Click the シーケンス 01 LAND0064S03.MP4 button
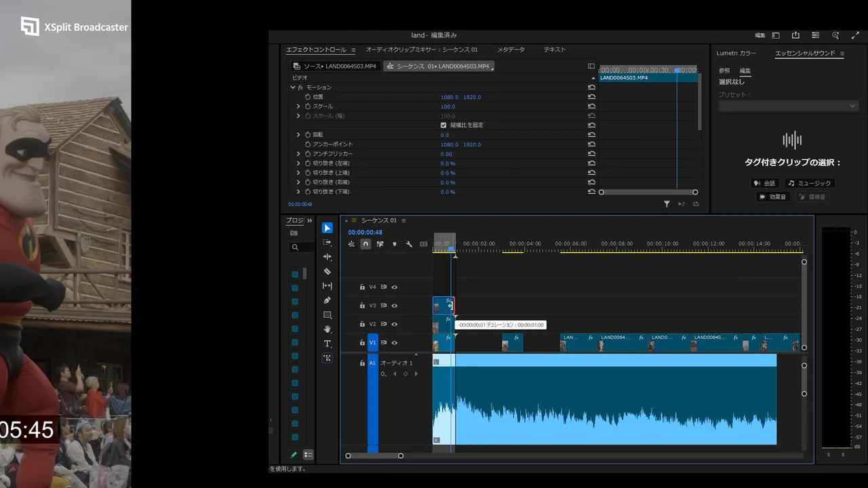868x488 pixels. pyautogui.click(x=439, y=66)
